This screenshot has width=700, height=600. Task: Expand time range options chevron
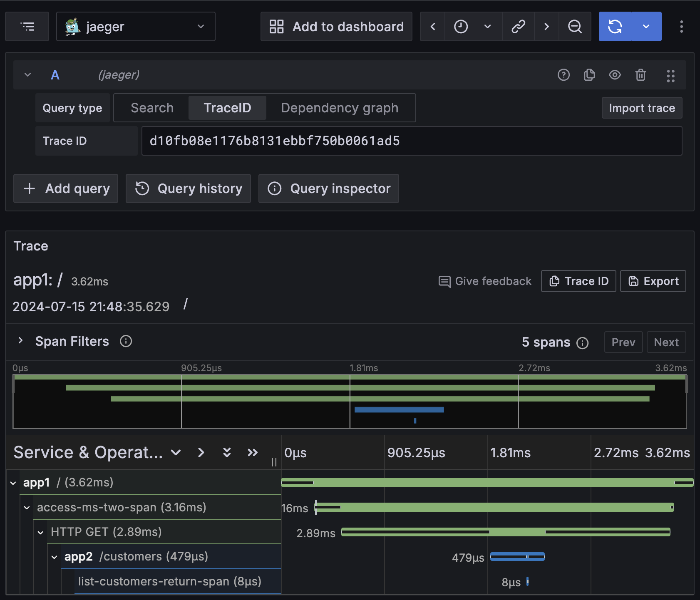click(x=488, y=27)
